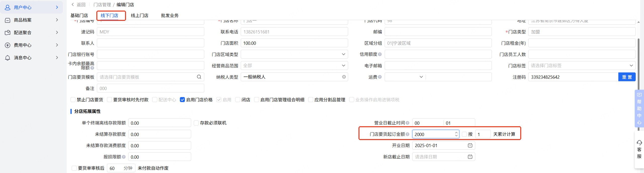Click 电子邮箱 input field
Image resolution: width=644 pixels, height=173 pixels.
(x=438, y=66)
